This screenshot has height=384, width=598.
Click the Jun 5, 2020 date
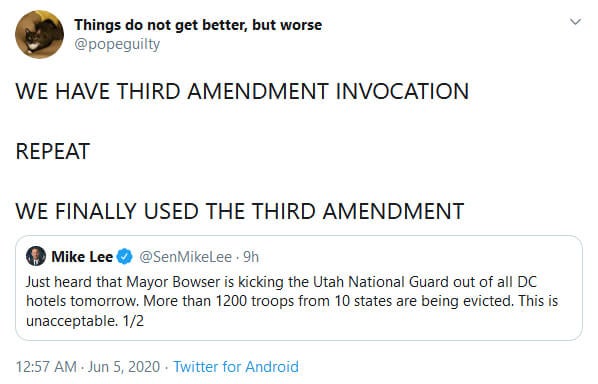coord(124,367)
